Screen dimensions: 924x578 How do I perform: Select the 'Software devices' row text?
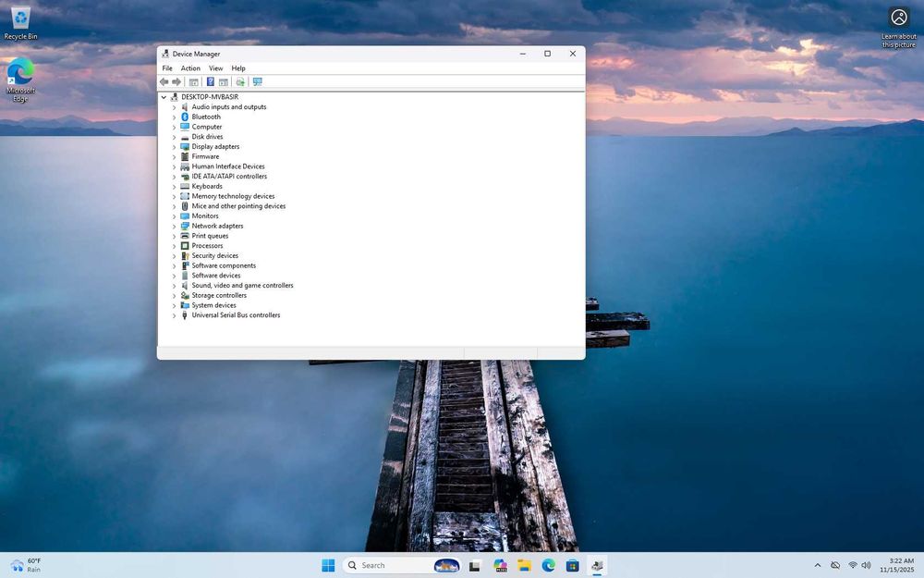coord(215,276)
